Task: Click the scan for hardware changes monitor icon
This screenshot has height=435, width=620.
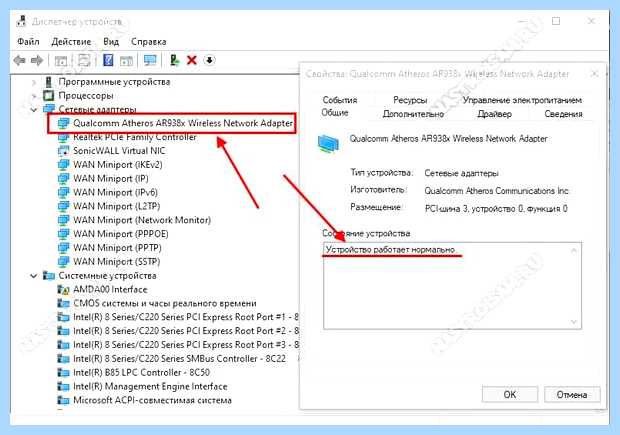Action: click(150, 60)
